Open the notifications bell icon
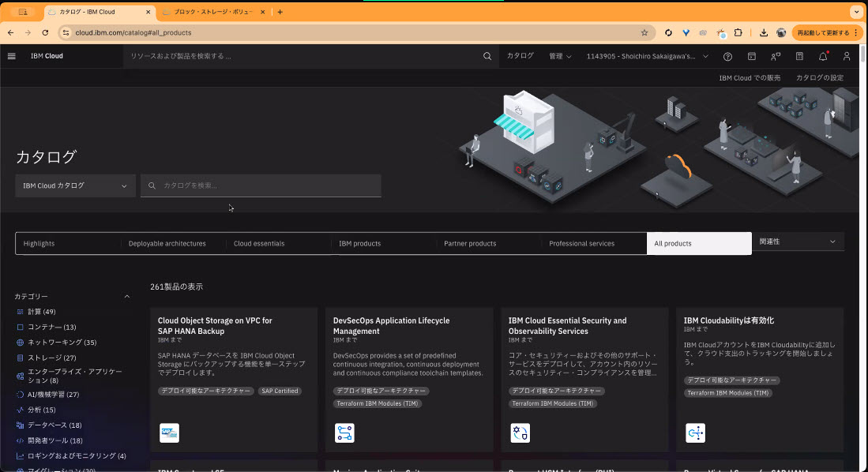Viewport: 868px width, 472px height. (823, 57)
